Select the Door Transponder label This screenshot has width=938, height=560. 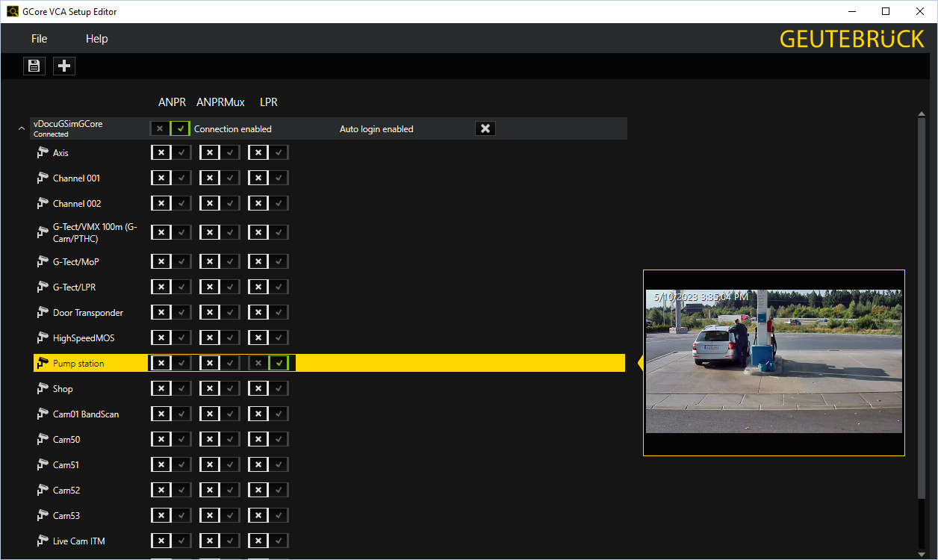pyautogui.click(x=88, y=313)
